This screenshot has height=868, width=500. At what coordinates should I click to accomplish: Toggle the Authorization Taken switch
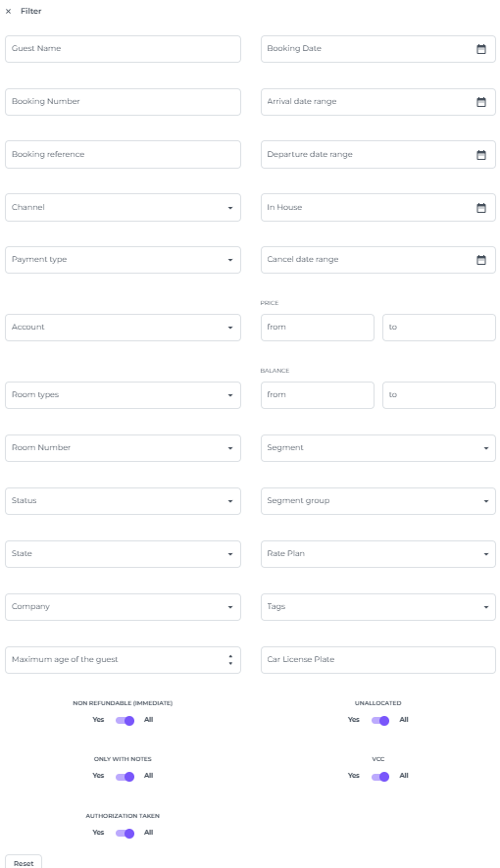tap(125, 833)
